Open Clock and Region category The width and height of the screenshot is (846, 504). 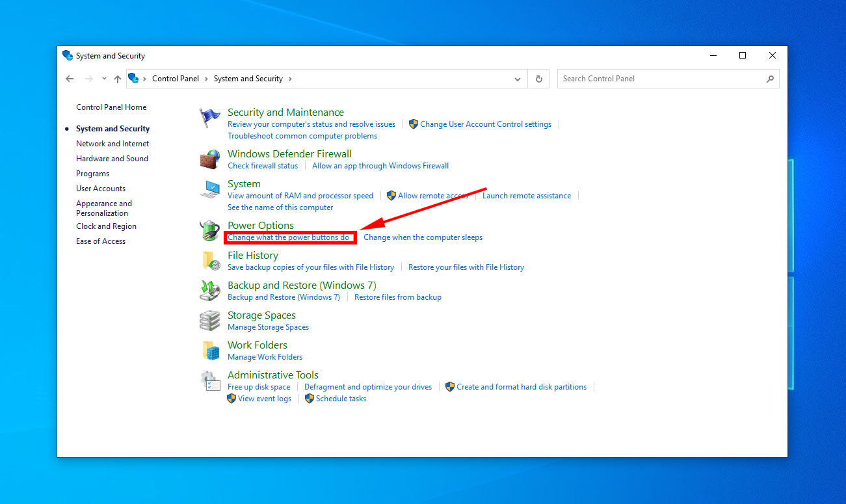106,226
